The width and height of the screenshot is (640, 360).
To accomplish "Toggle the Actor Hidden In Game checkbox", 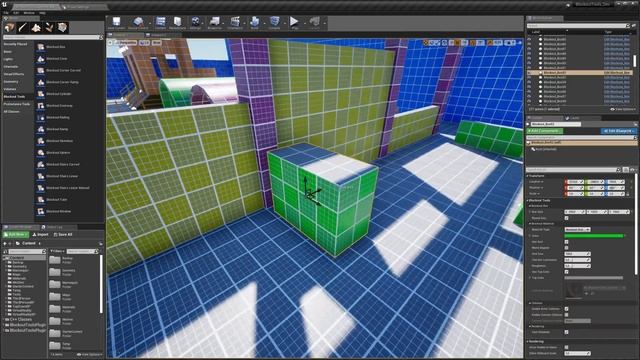I will [x=566, y=347].
